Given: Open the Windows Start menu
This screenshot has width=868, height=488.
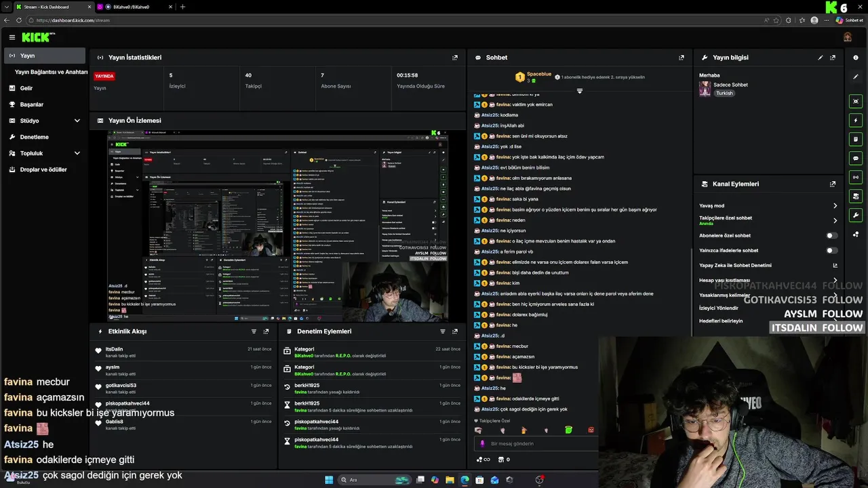Looking at the screenshot, I should point(329,480).
